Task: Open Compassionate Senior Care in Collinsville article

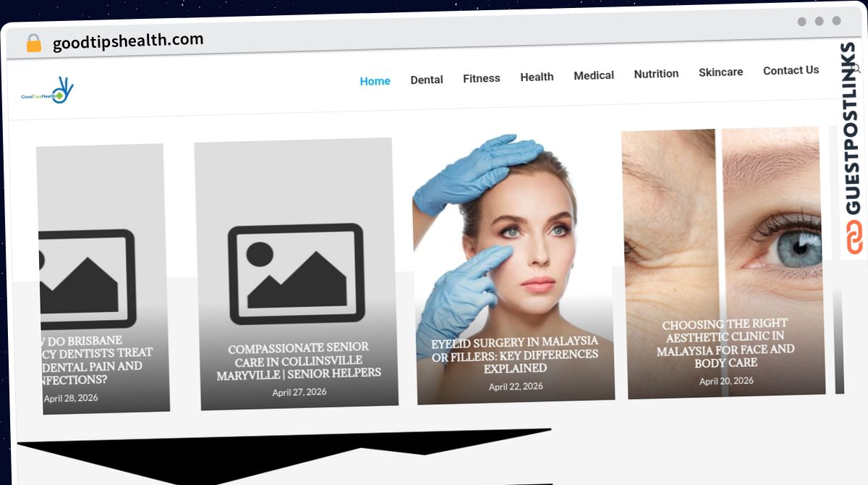Action: pyautogui.click(x=299, y=360)
